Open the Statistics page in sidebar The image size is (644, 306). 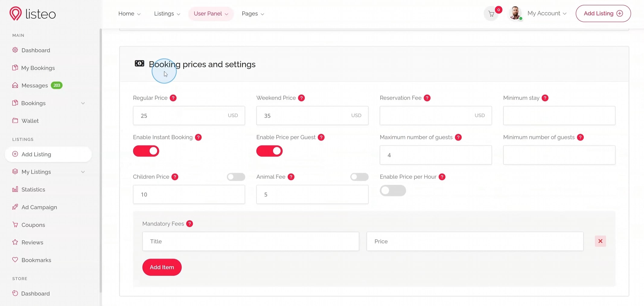point(33,189)
